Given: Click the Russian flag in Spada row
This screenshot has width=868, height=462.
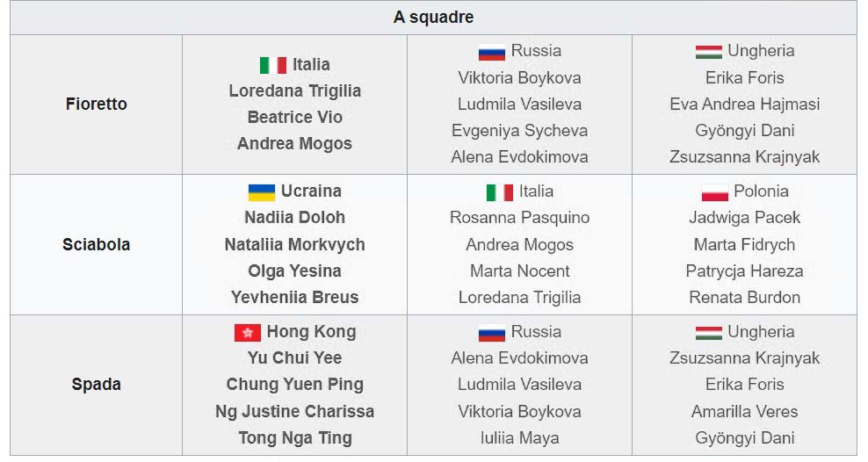Looking at the screenshot, I should tap(492, 333).
